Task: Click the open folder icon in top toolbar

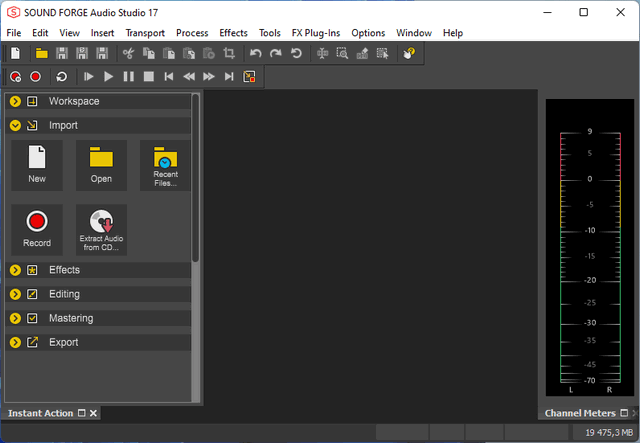Action: coord(40,53)
